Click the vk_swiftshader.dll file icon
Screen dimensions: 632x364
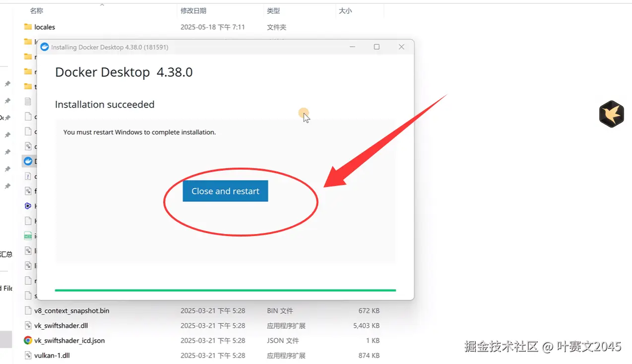[28, 325]
